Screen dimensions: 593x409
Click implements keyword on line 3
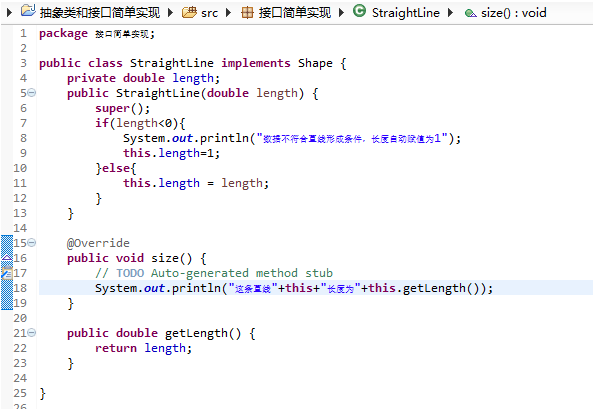(256, 63)
